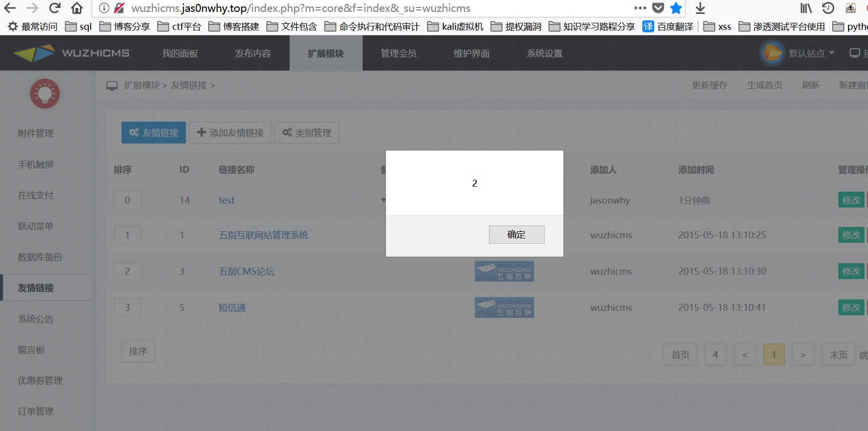Click the browser back arrow

[10, 8]
